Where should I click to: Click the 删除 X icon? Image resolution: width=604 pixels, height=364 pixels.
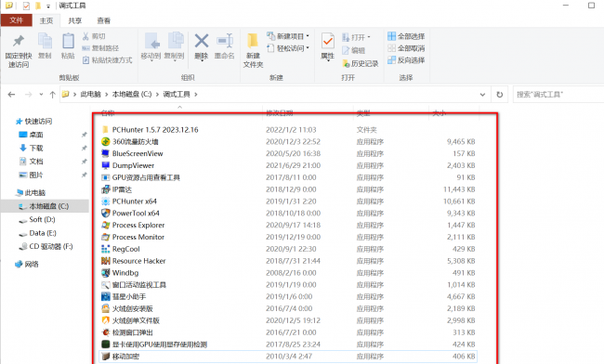(x=201, y=41)
